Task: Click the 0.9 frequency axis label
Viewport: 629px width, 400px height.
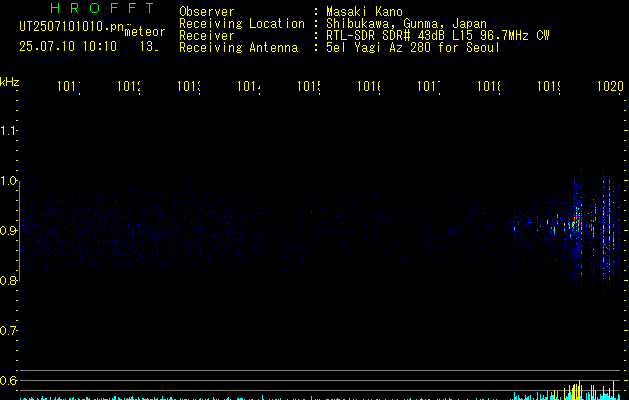Action: [x=8, y=230]
